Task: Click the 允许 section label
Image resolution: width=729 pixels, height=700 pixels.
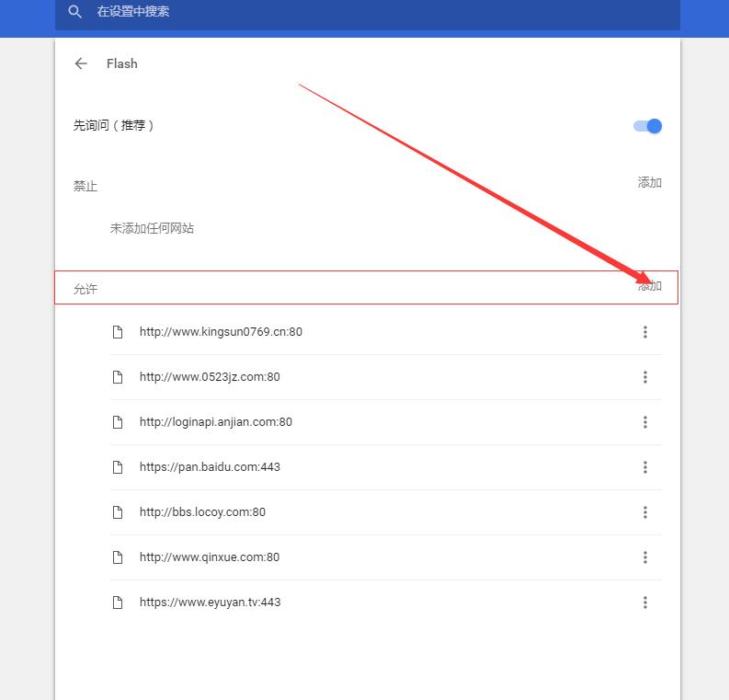Action: [x=85, y=290]
